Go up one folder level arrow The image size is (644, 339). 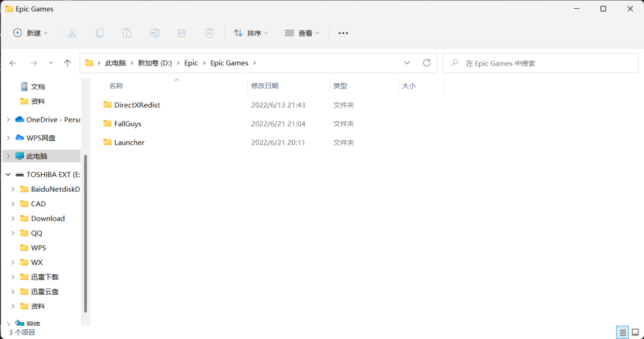pyautogui.click(x=68, y=63)
